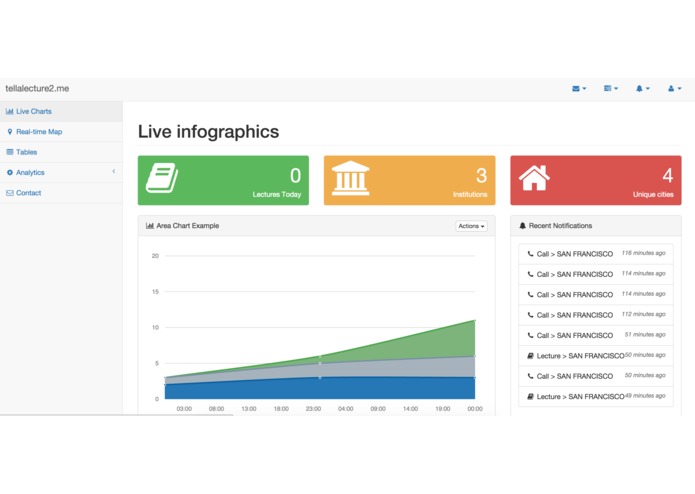Click the institution building icon on orange card
This screenshot has width=695, height=494.
(x=350, y=178)
